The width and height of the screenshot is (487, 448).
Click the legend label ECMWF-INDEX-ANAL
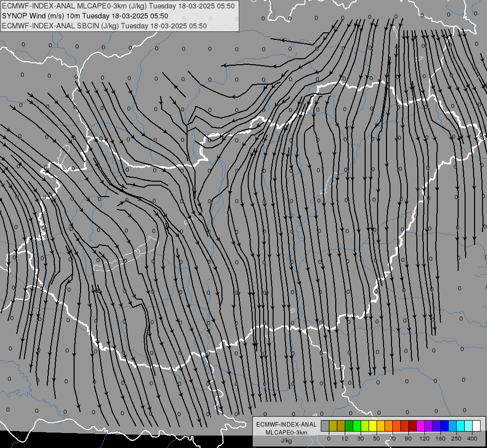click(286, 425)
